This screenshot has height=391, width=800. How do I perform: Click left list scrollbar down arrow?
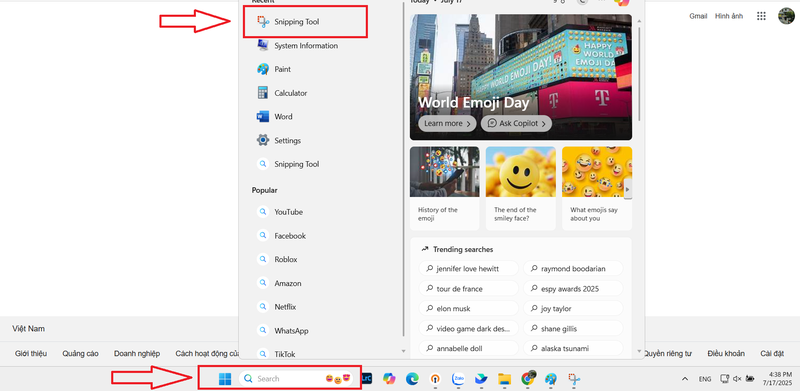[x=404, y=351]
